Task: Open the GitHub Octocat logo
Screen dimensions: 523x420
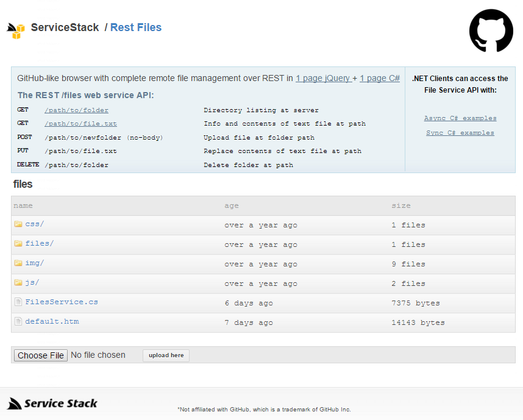Action: [x=491, y=30]
